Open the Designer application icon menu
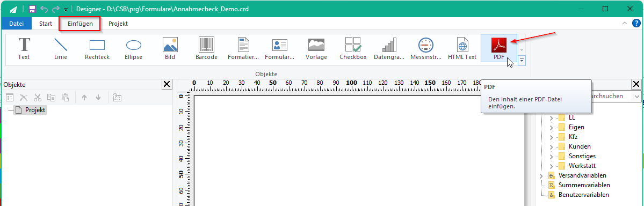Viewport: 644px width, 206px height. (13, 9)
